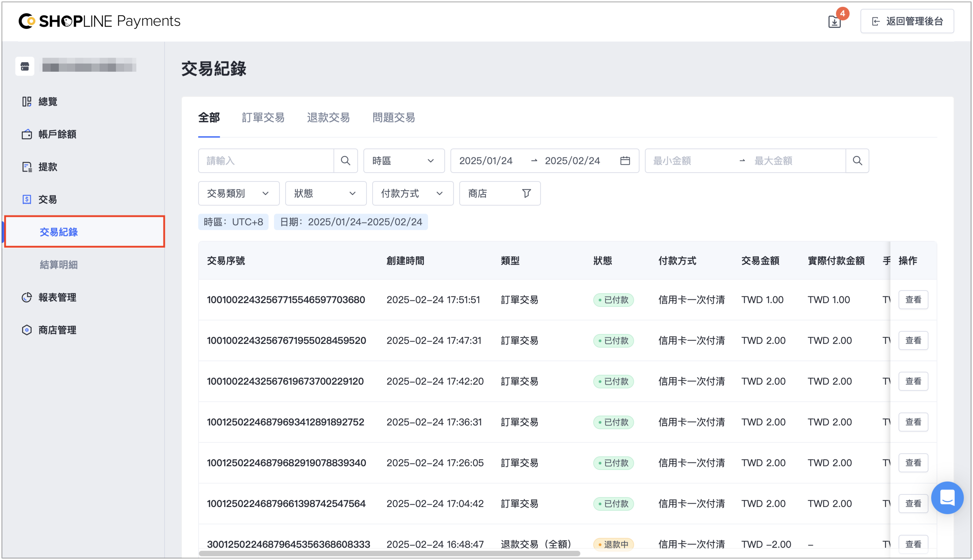
Task: Switch to the 訂單交易 tab
Action: click(263, 118)
